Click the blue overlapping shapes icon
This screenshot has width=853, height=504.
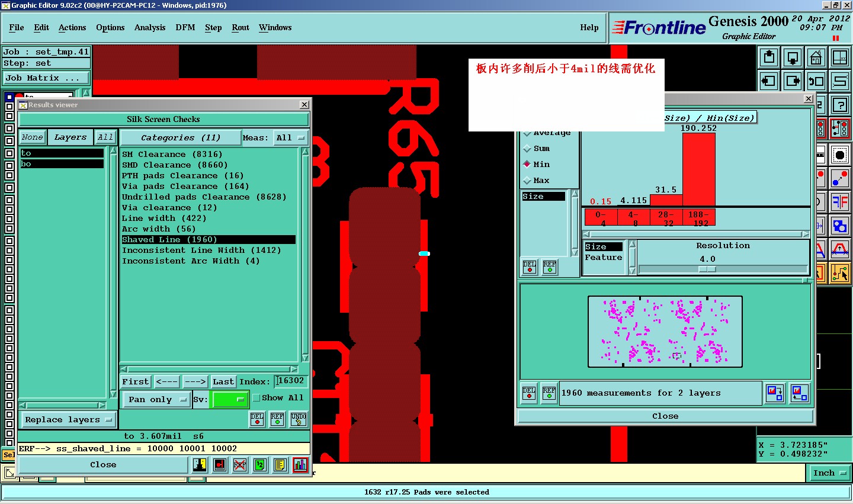(x=840, y=226)
